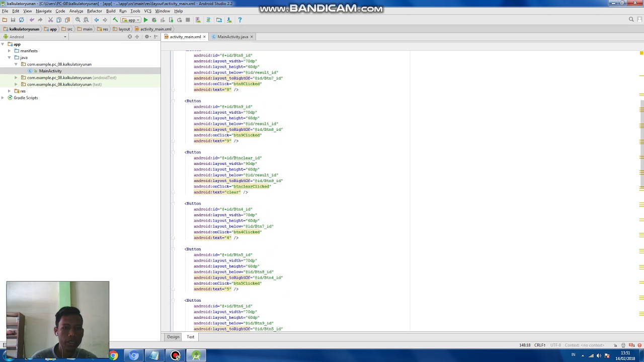
Task: Click the Scroll from Source icon in the Project panel
Action: coord(130,37)
